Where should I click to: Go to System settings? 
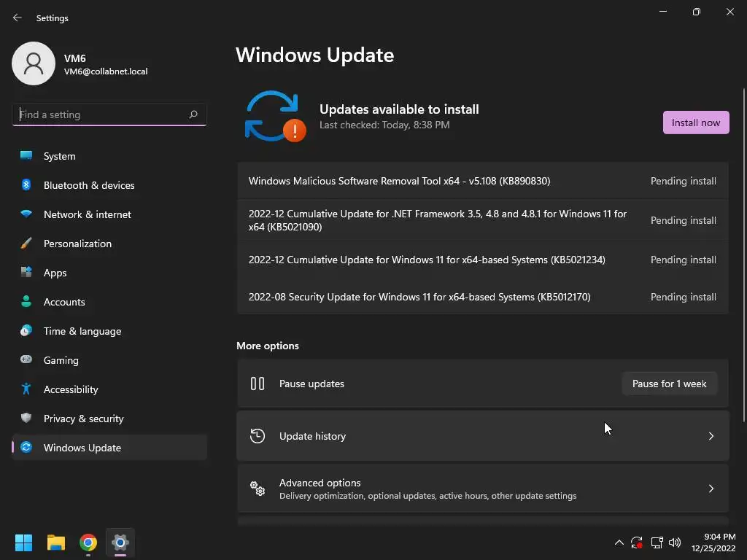[x=109, y=156]
